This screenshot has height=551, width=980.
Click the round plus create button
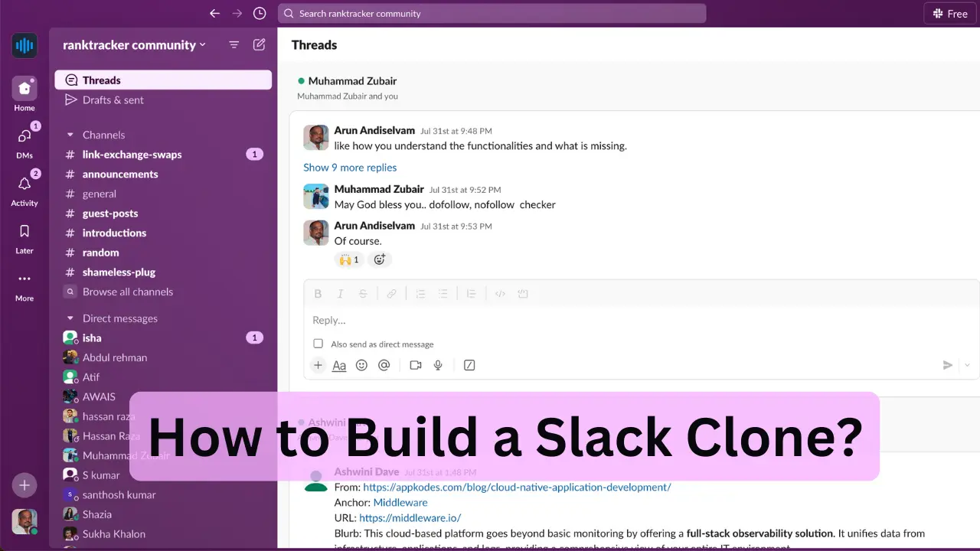pyautogui.click(x=24, y=484)
